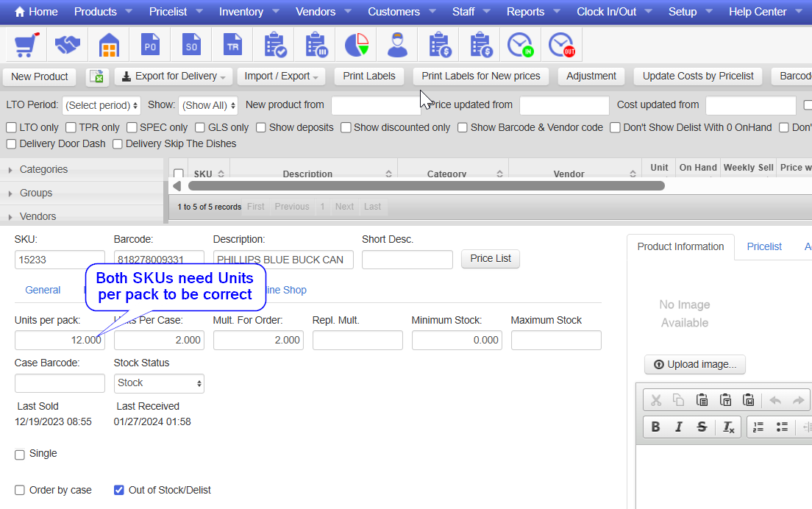812x509 pixels.
Task: Enable TPR only checkbox
Action: coord(71,127)
